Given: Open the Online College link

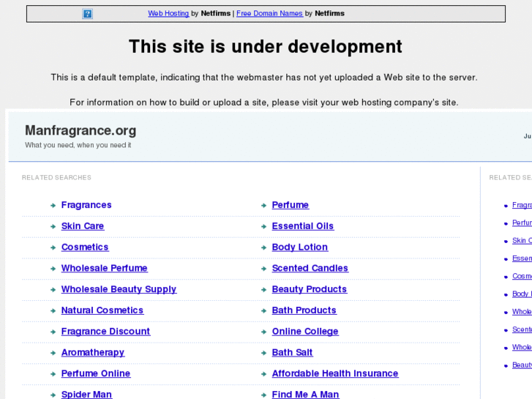Looking at the screenshot, I should 305,332.
